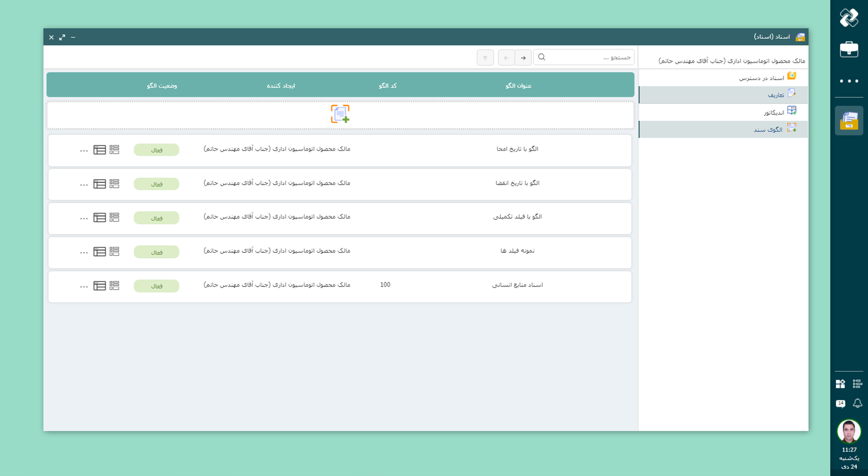Viewport: 868px width, 476px height.
Task: Click the widgets dashboard icon in sidebar
Action: pos(840,384)
